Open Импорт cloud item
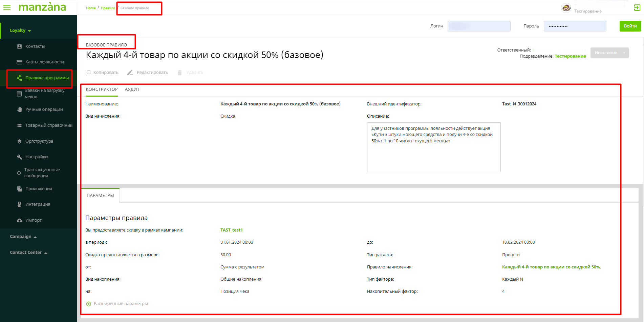The height and width of the screenshot is (322, 644). tap(33, 220)
